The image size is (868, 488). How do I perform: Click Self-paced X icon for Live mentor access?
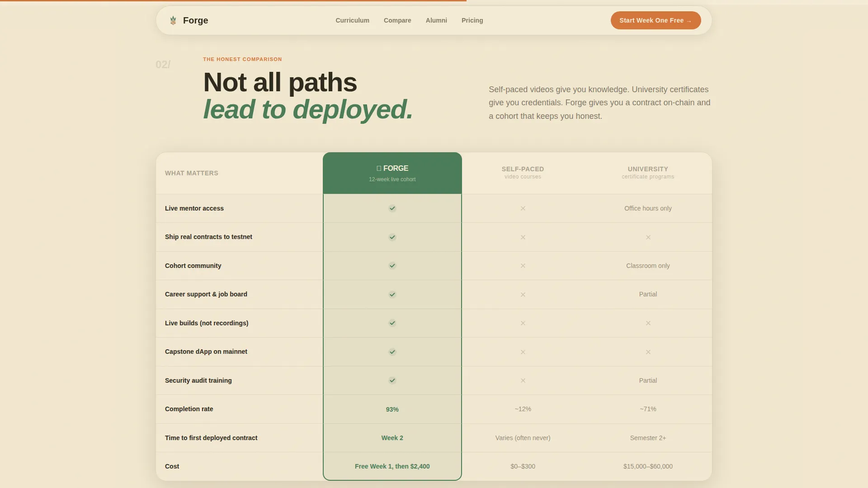coord(523,208)
